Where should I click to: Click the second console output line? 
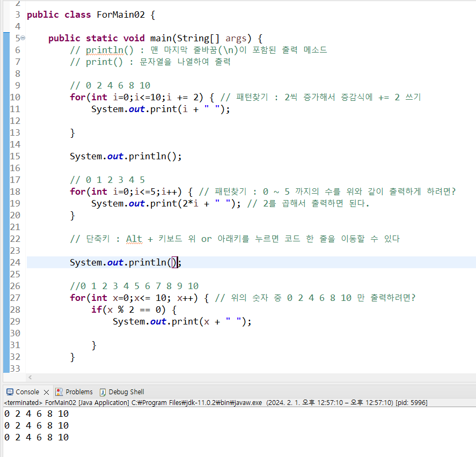36,425
